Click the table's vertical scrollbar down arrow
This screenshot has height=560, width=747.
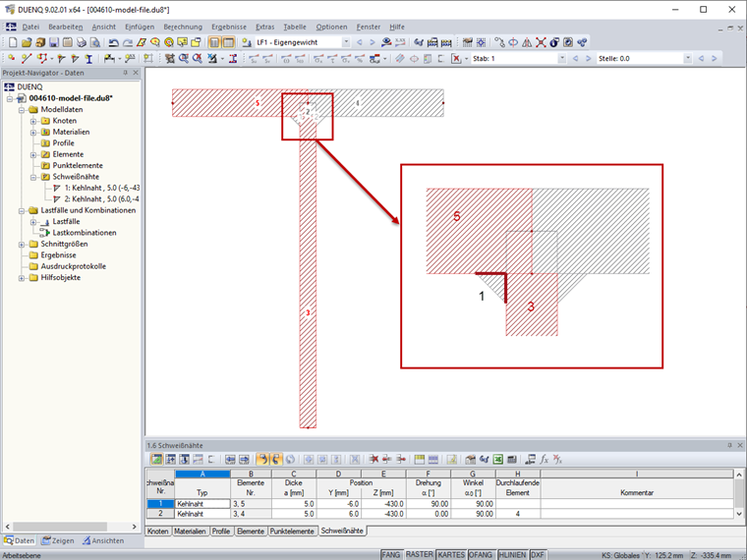(x=739, y=514)
